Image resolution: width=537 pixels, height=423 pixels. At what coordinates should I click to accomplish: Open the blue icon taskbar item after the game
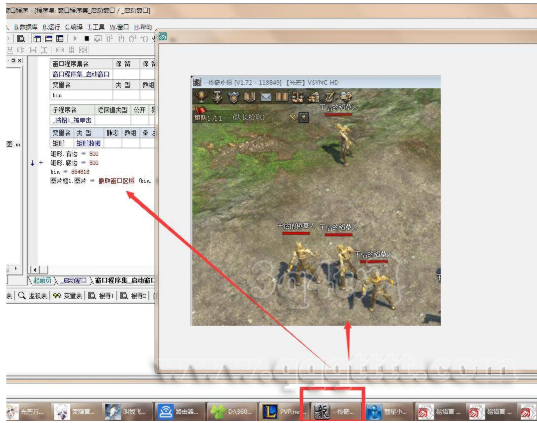pos(389,412)
